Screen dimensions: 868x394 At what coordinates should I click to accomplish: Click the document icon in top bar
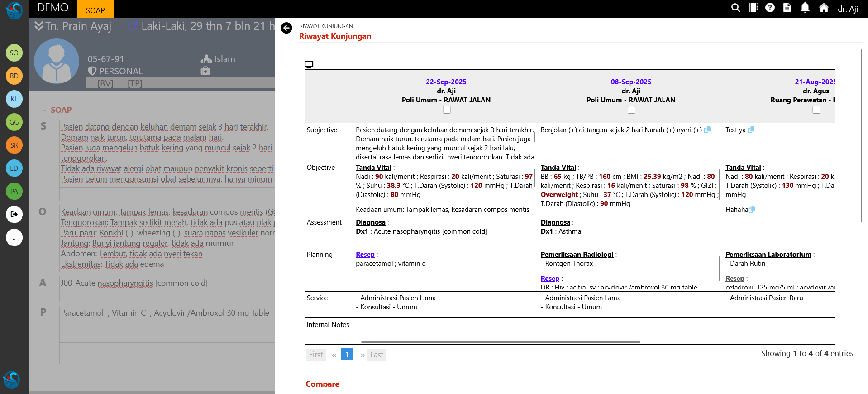pos(787,8)
